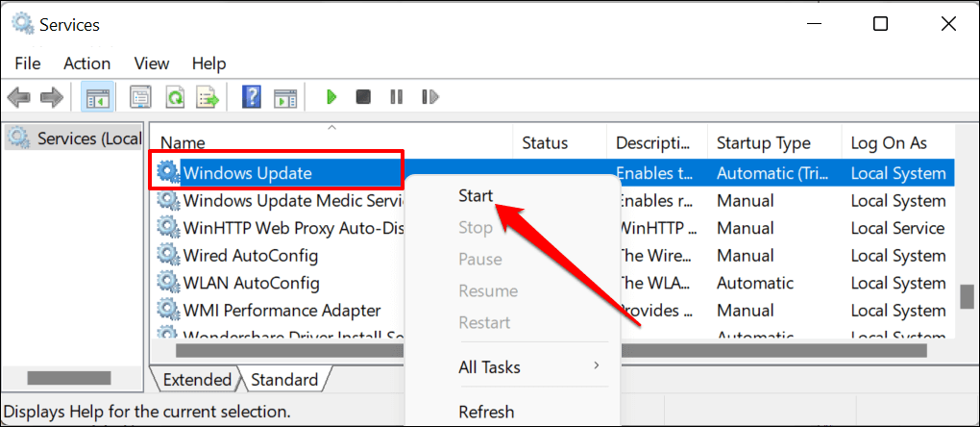Click the Export List toolbar icon
980x427 pixels.
pyautogui.click(x=208, y=97)
